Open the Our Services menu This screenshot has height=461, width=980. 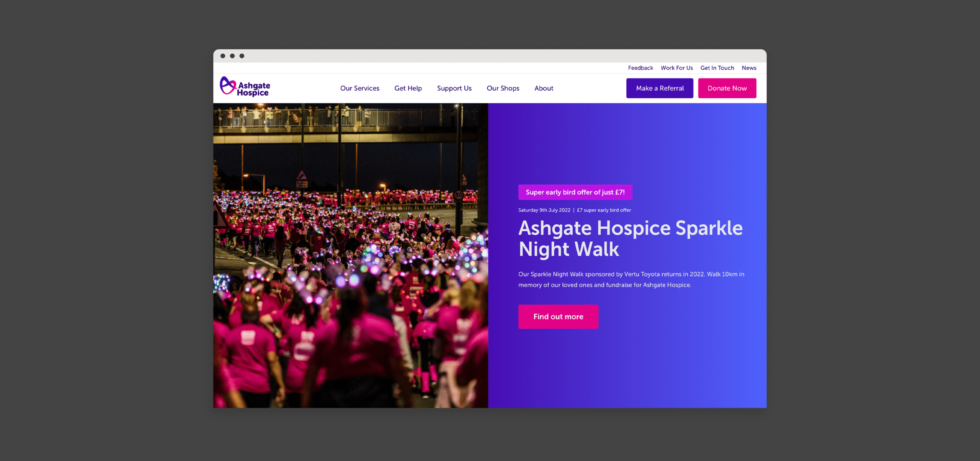click(359, 88)
